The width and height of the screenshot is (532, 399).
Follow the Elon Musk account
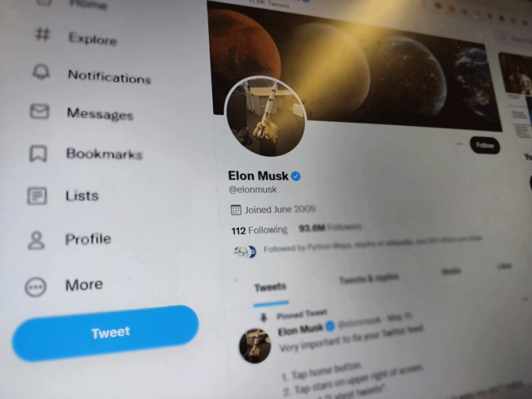pyautogui.click(x=485, y=145)
